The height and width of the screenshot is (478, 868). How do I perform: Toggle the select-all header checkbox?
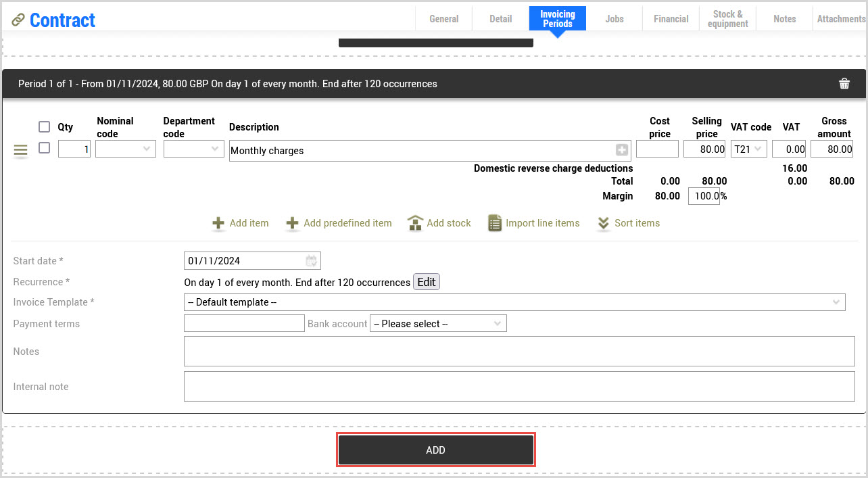pyautogui.click(x=45, y=126)
